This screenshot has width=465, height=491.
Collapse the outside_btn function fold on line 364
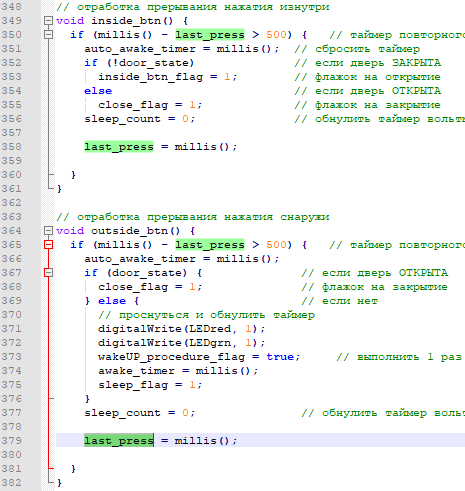(49, 231)
